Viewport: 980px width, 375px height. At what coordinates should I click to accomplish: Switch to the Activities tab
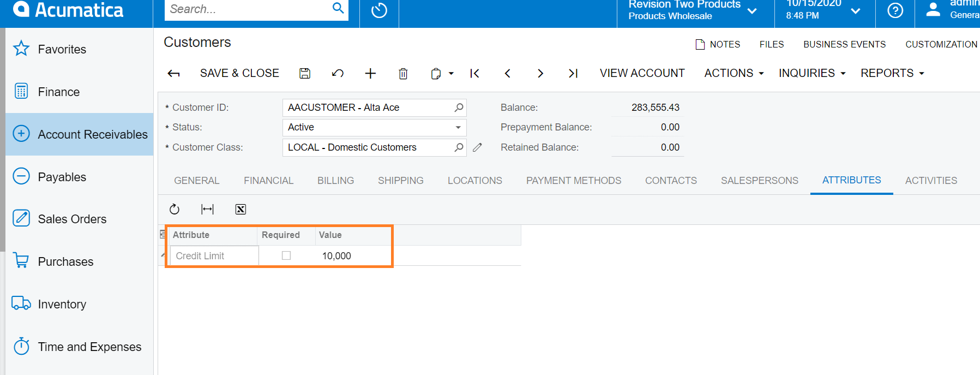(x=931, y=181)
